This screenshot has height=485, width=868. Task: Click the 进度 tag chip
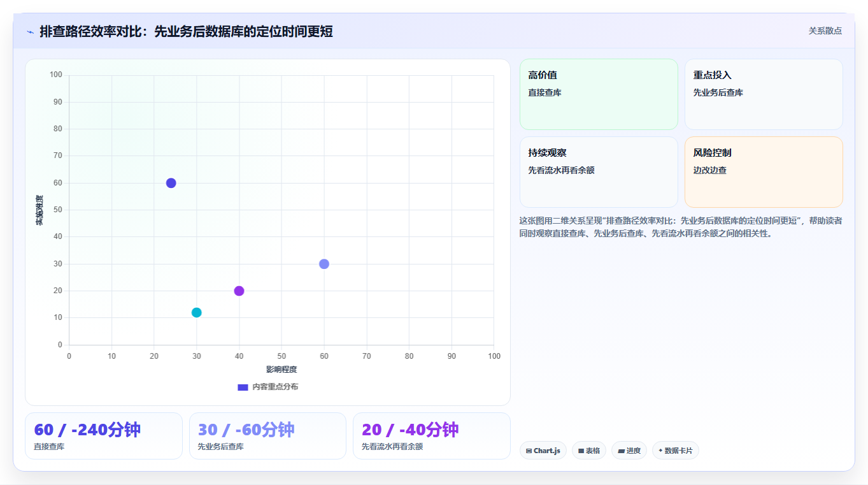[629, 451]
